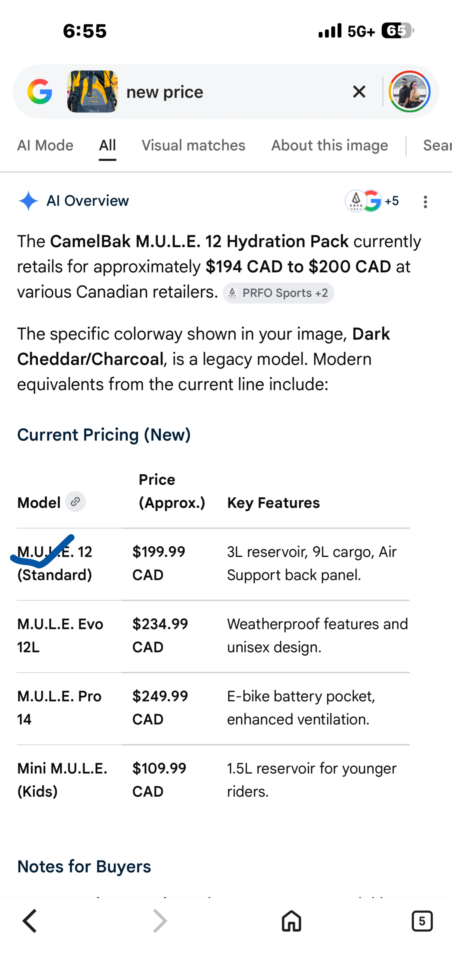Open the home icon in bottom bar
Viewport: 452px width, 980px height.
pyautogui.click(x=292, y=921)
